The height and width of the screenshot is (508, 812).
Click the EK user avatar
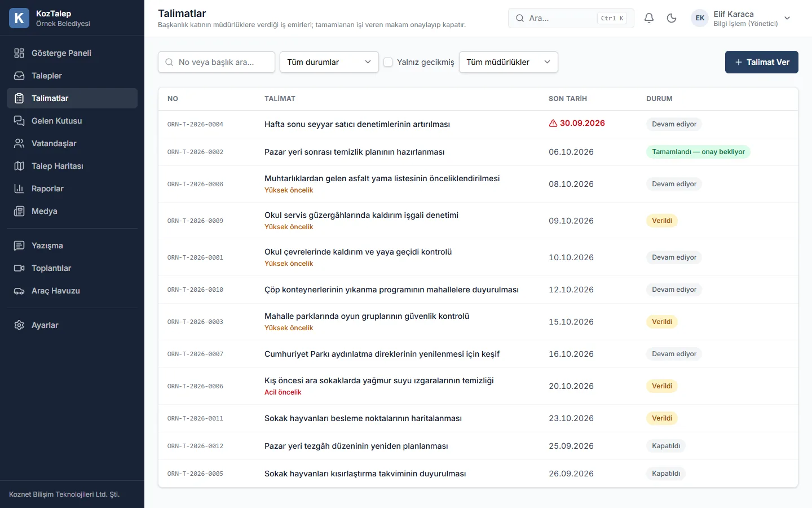point(700,18)
